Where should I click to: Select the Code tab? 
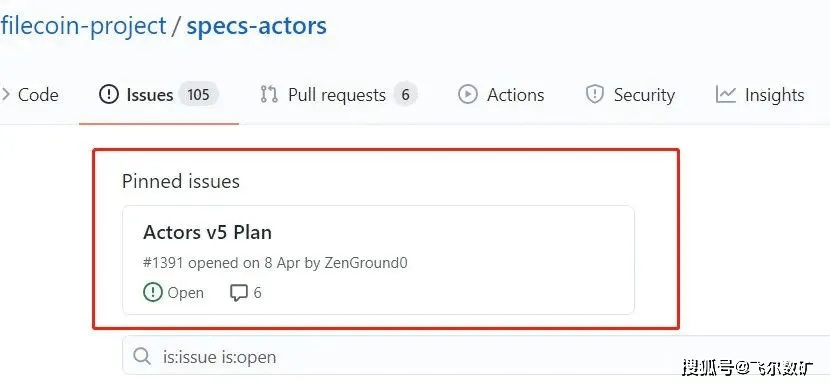30,95
